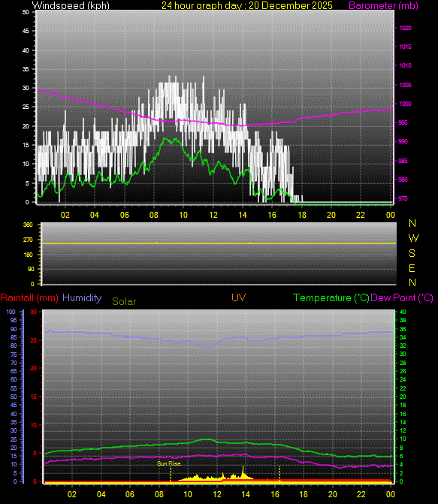This screenshot has width=438, height=504.
Task: Click green temperature scale value 28
Action: tap(403, 364)
